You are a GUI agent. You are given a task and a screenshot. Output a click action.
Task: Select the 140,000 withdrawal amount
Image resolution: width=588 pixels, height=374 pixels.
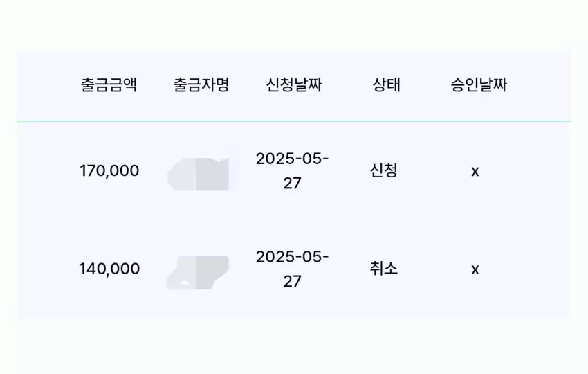[x=109, y=269]
